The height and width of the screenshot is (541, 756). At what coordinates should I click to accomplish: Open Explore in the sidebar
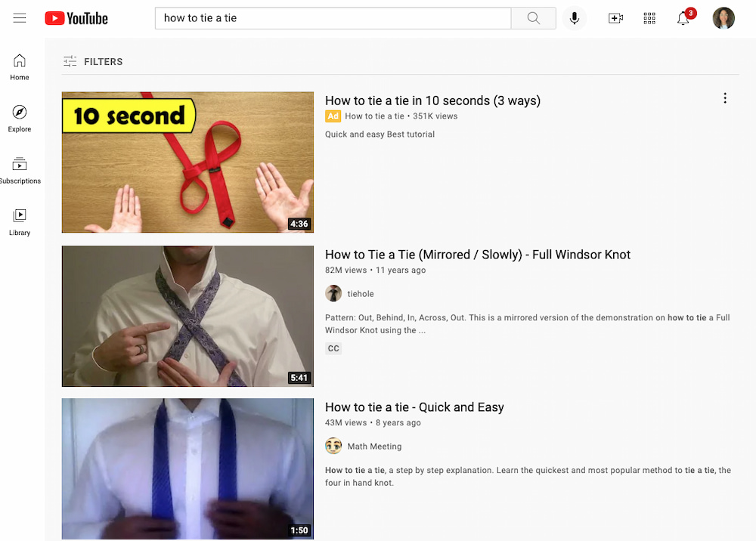tap(20, 119)
